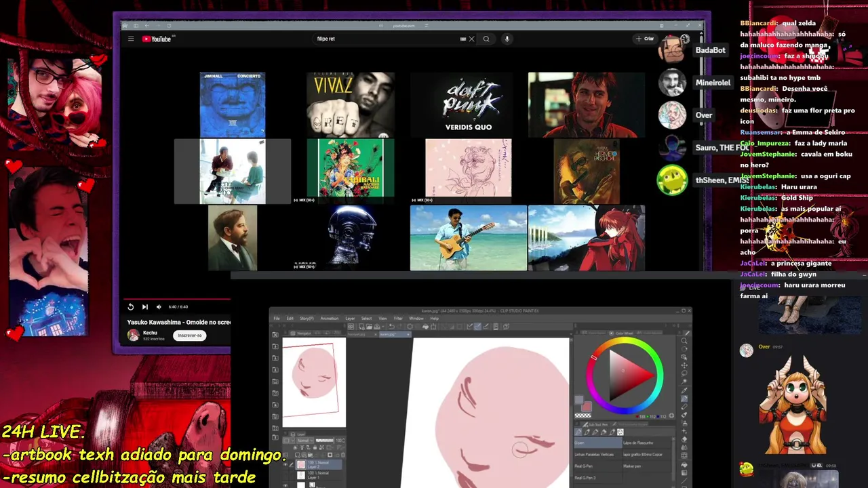Click the youtube.com browser address bar
Image resolution: width=868 pixels, height=488 pixels.
403,26
